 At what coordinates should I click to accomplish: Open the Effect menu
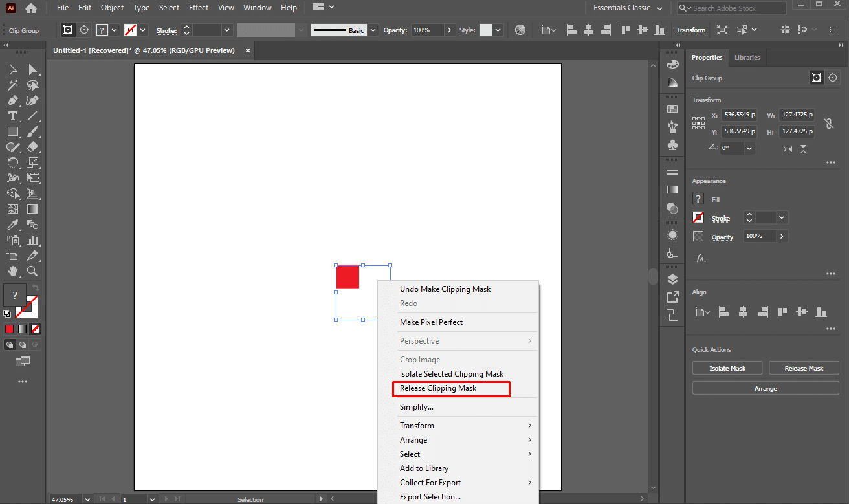point(199,8)
